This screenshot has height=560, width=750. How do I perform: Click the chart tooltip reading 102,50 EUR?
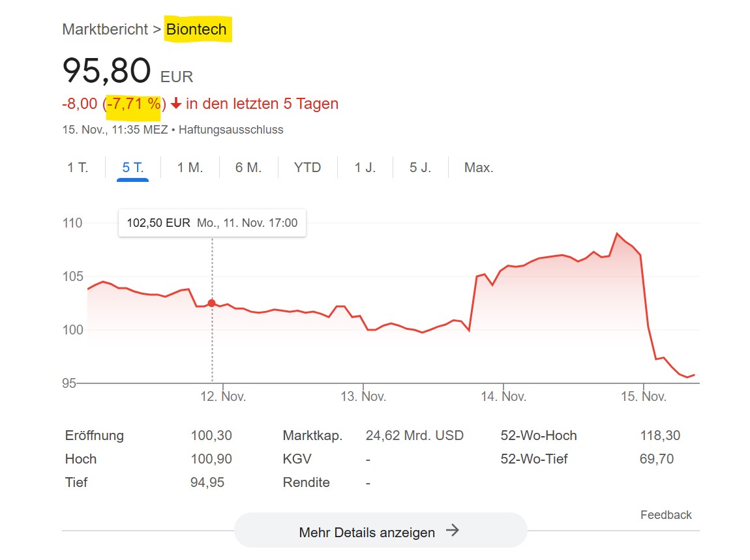[x=212, y=223]
